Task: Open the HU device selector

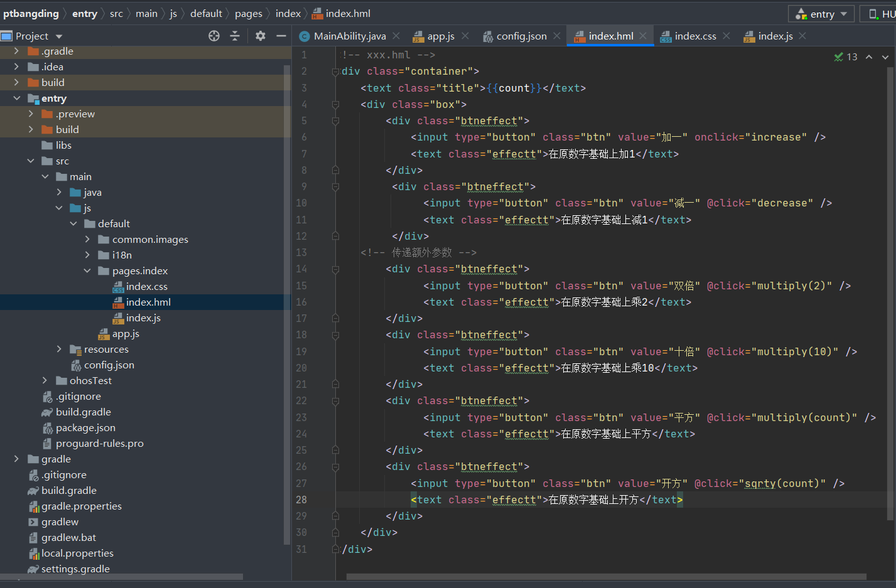Action: click(878, 14)
